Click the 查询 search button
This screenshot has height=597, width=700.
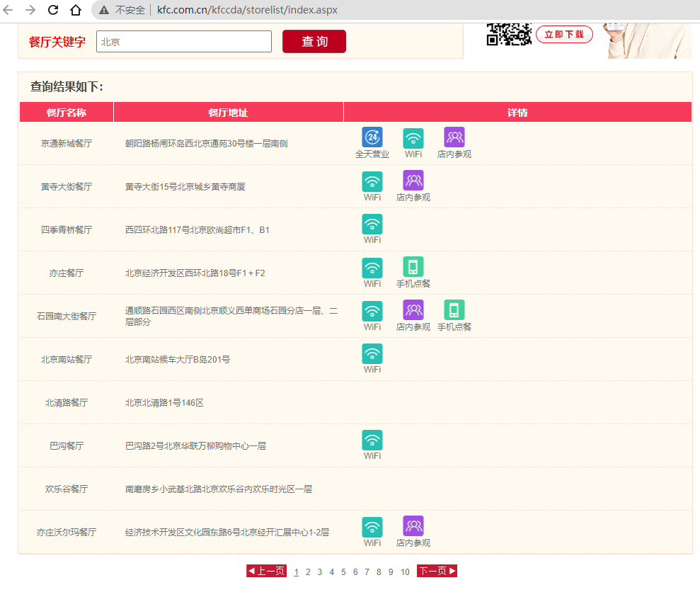pyautogui.click(x=314, y=42)
